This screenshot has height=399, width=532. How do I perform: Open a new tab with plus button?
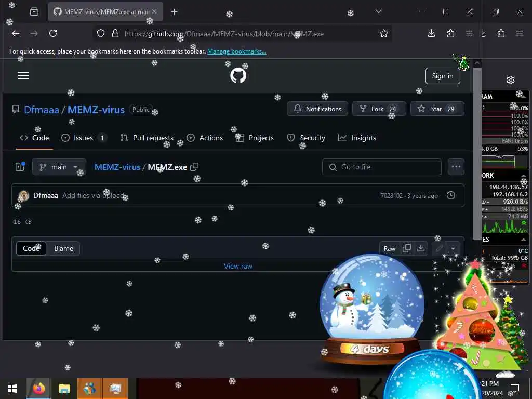174,12
